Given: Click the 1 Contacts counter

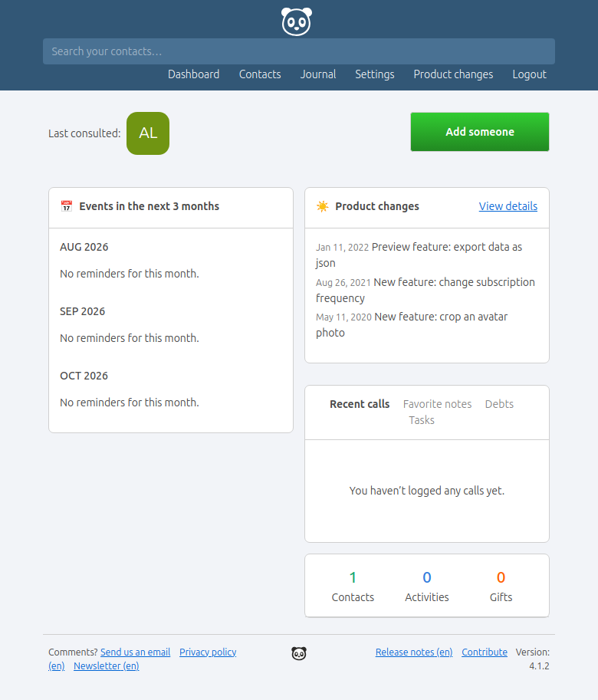Looking at the screenshot, I should point(353,587).
